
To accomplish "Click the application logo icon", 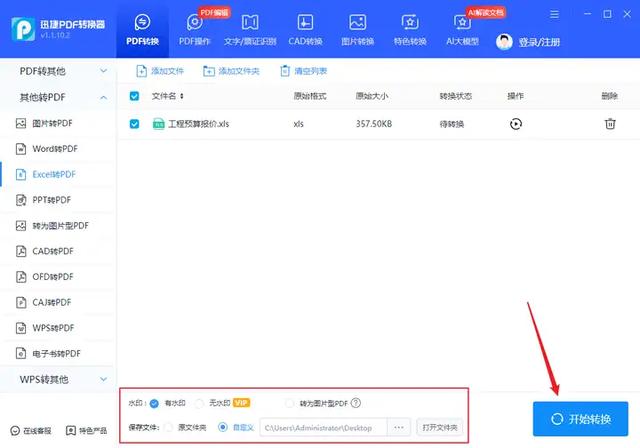I will tap(23, 29).
